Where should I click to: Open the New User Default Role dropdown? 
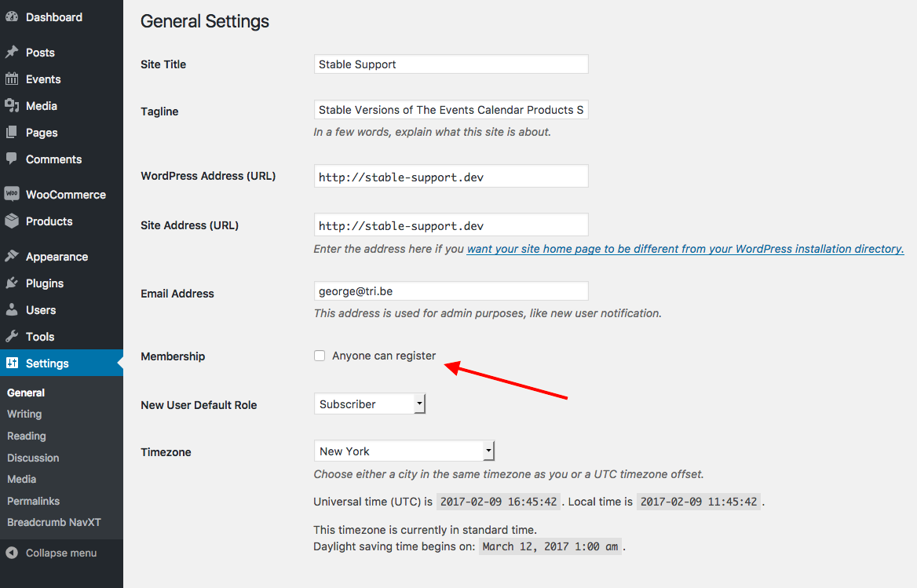(x=369, y=404)
